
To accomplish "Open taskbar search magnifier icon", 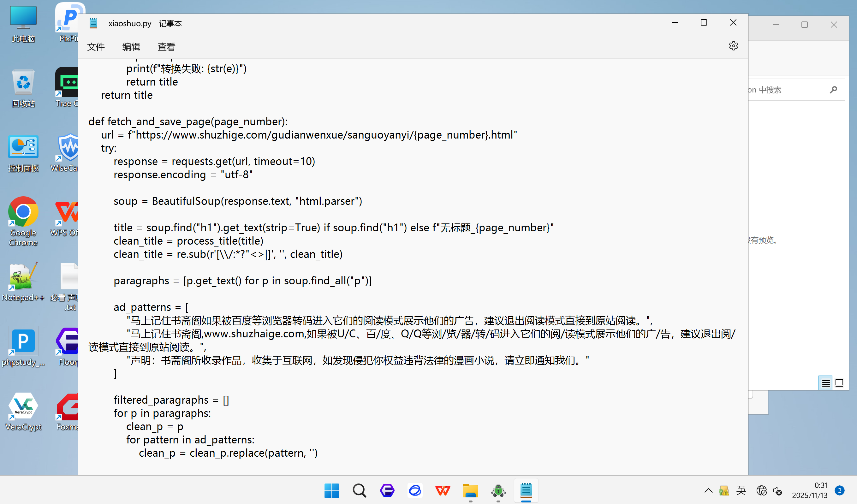I will click(x=359, y=490).
